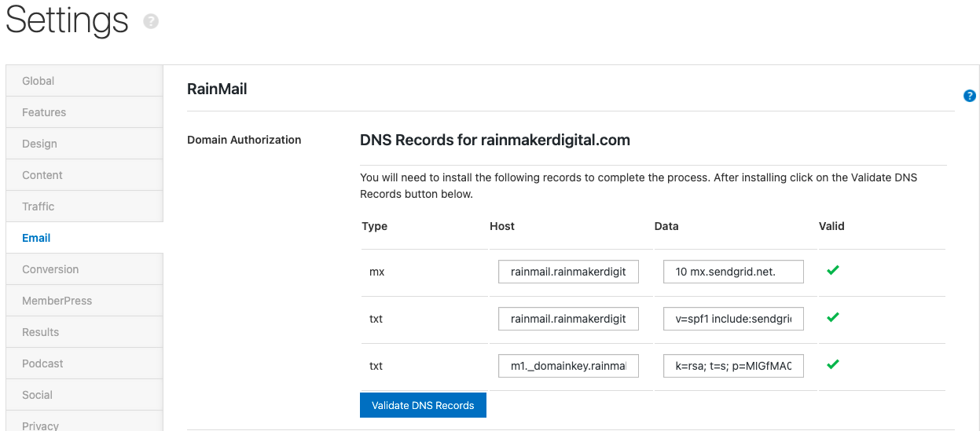This screenshot has width=980, height=431.
Task: Click the gray help icon beside Settings title
Action: (151, 22)
